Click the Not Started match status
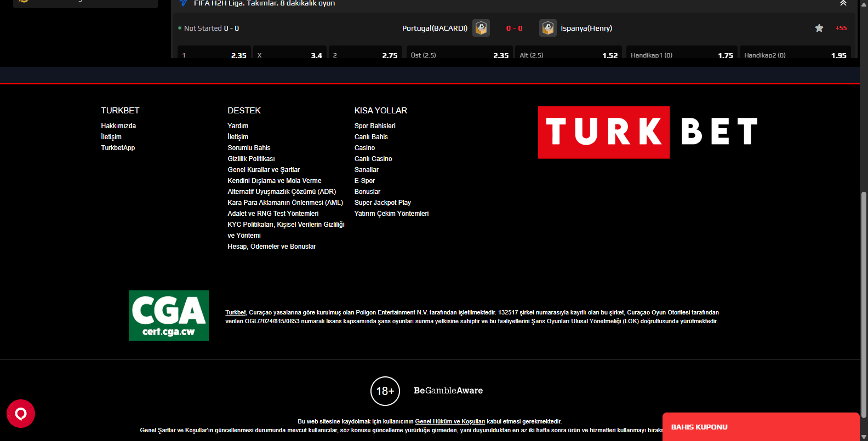The image size is (868, 441). point(203,28)
